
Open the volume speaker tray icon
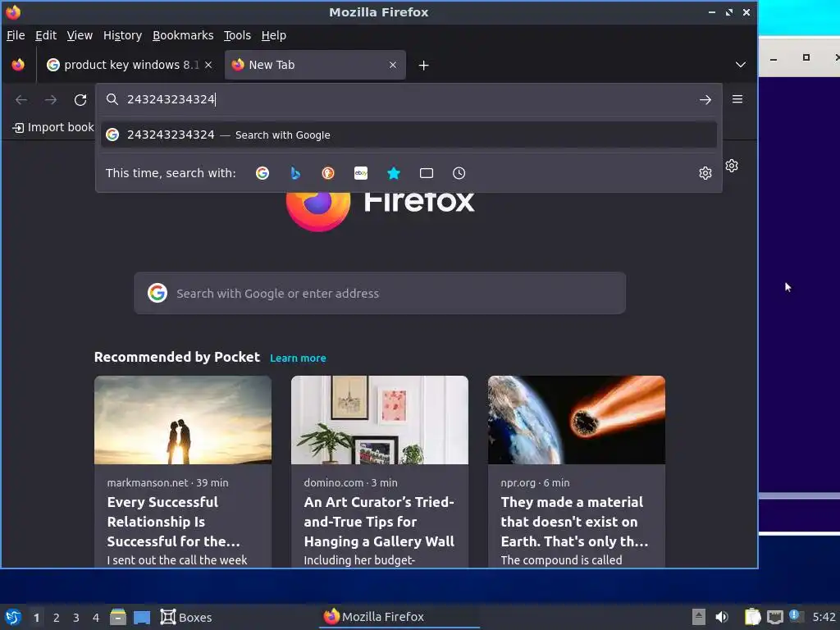(x=722, y=617)
